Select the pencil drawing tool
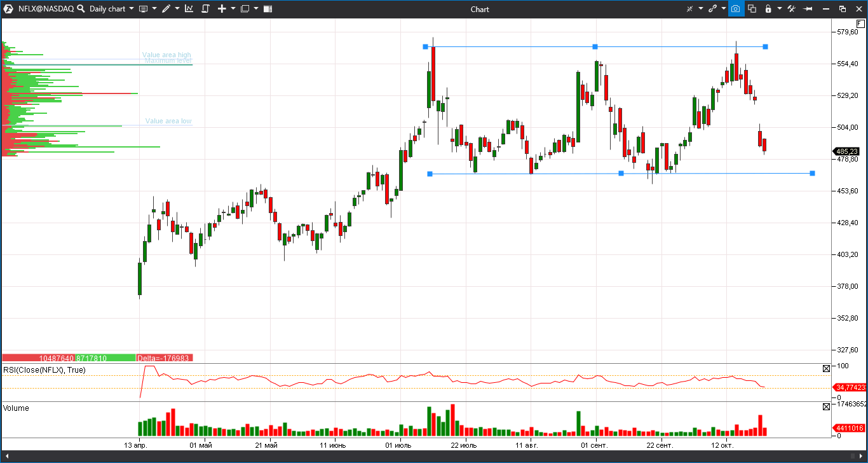This screenshot has height=463, width=868. (166, 9)
